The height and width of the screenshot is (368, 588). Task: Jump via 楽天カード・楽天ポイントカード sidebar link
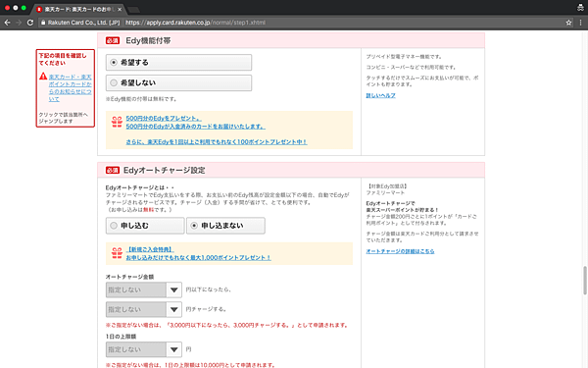point(71,88)
